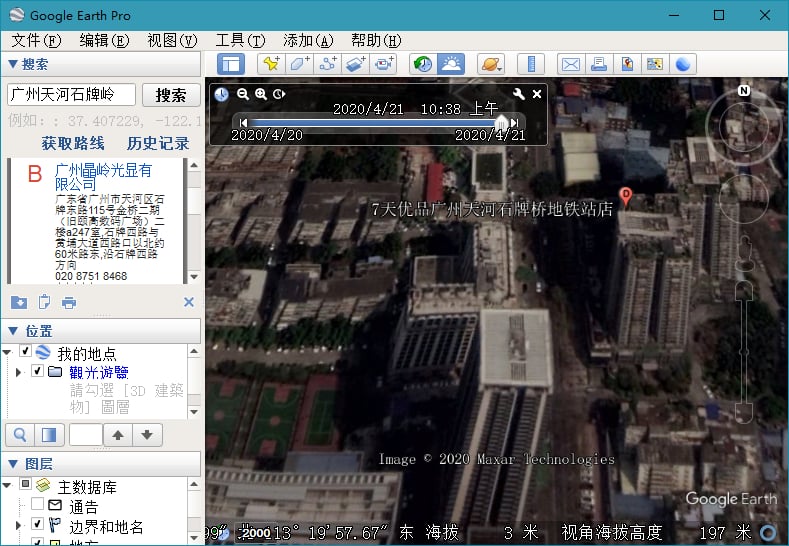
Task: Hide the sidebar using the toolbar button
Action: [231, 64]
